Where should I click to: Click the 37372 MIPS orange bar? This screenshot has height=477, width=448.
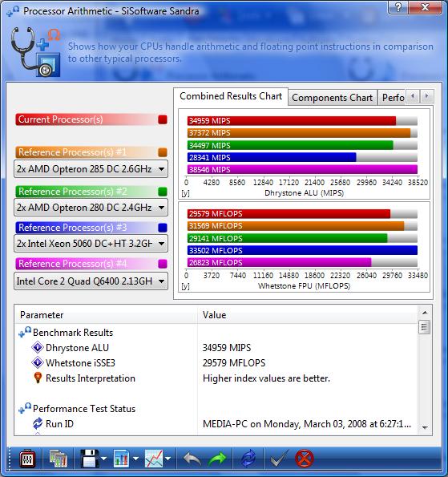pyautogui.click(x=299, y=133)
